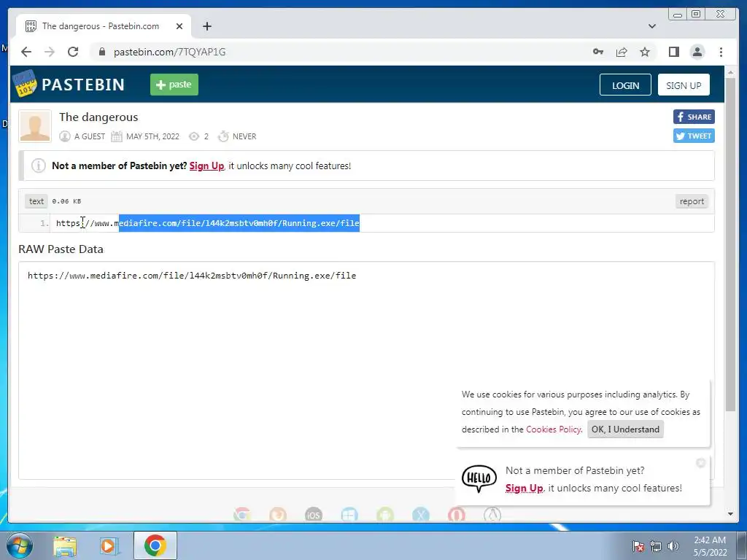Dismiss the Hello signup popup

(x=700, y=462)
